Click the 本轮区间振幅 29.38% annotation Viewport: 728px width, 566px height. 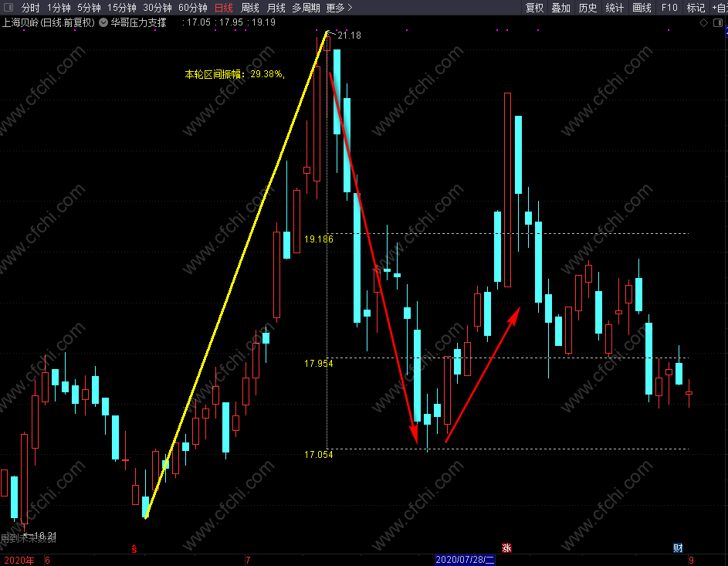click(x=235, y=74)
